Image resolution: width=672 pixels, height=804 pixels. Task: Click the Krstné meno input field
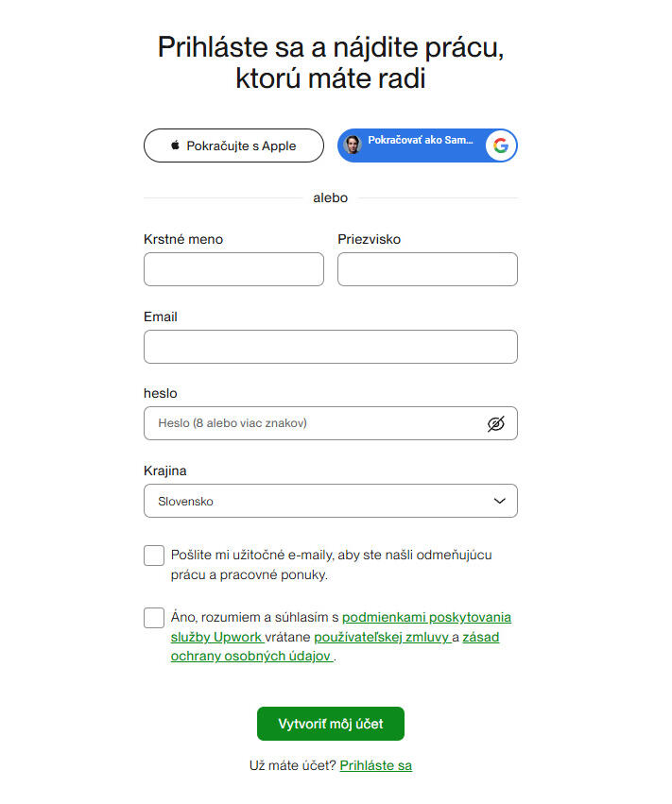coord(233,269)
